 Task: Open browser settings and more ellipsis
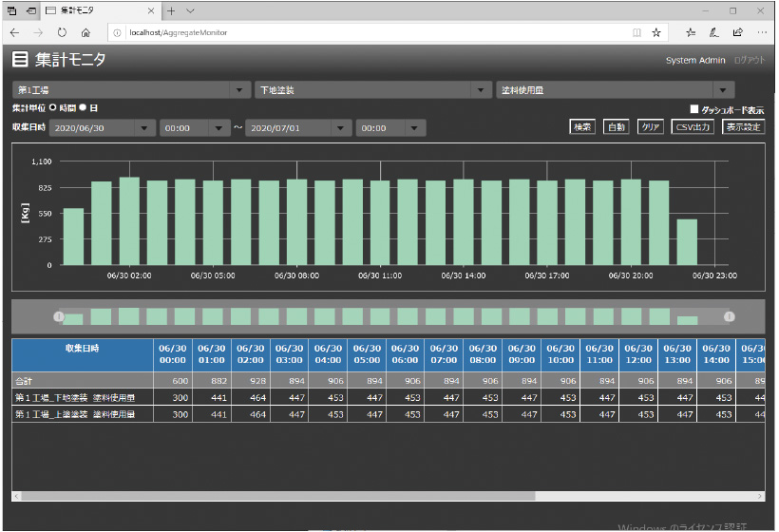coord(762,33)
